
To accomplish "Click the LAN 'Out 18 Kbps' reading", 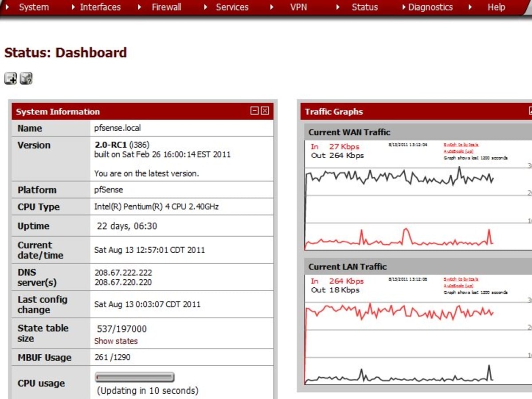I will (335, 290).
